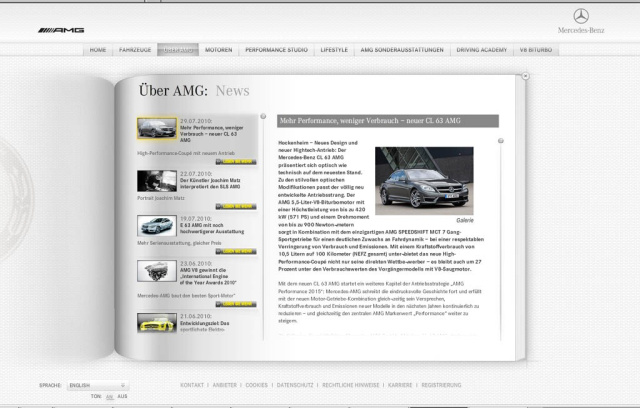Viewport: 640px width, 408px height.
Task: Click headline 'Der Künstler Joachim Matz interpretiert'
Action: 210,184
